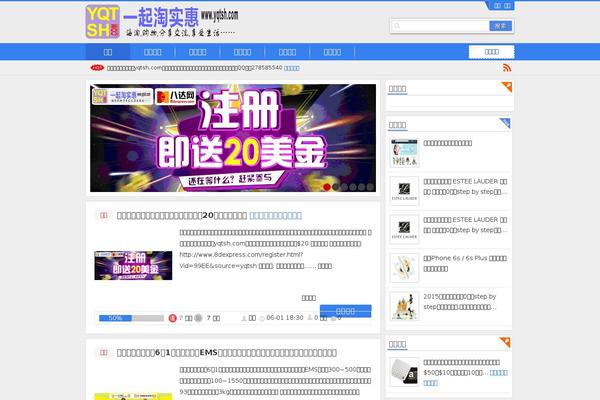This screenshot has height=400, width=600.
Task: Click the white button in navigation bar
Action: [491, 52]
